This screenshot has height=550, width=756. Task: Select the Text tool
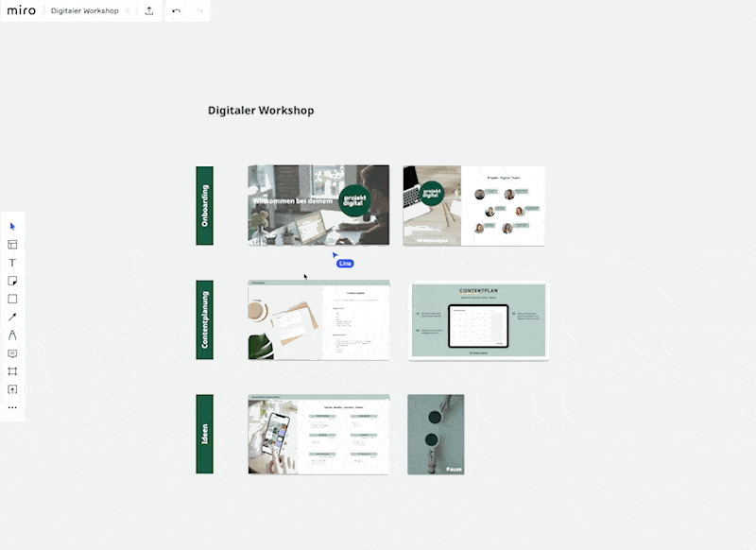[x=12, y=263]
